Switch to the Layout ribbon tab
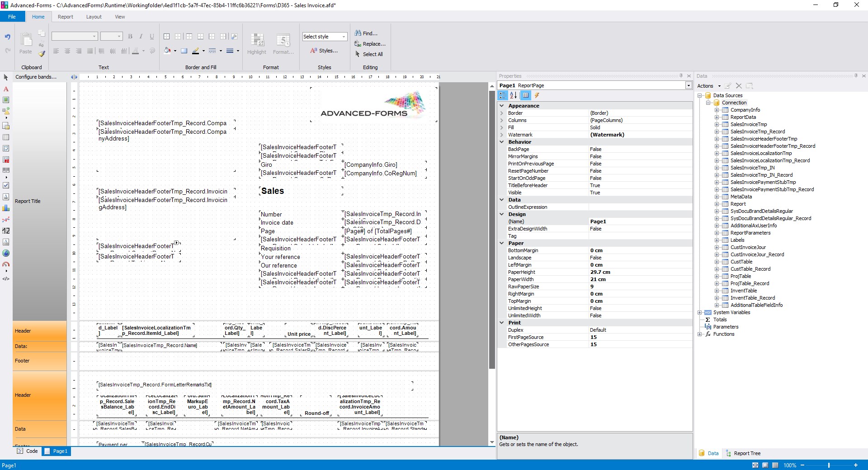 (x=94, y=17)
